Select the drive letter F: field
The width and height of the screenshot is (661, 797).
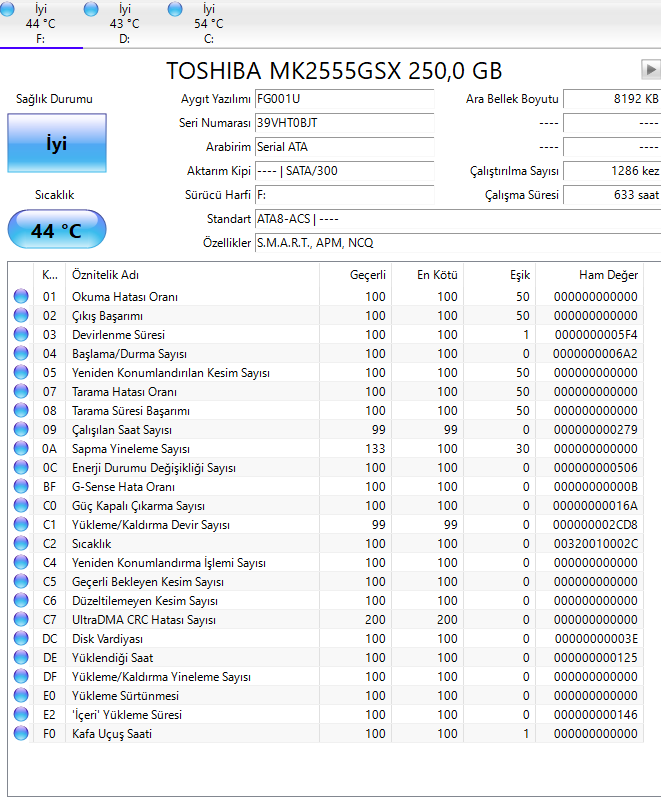coord(344,195)
